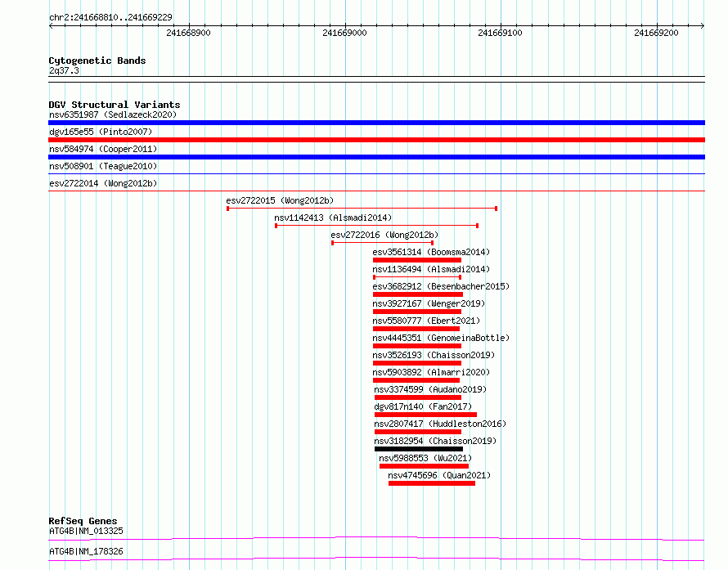Click the red bar under esv3561314
The height and width of the screenshot is (570, 728).
(417, 260)
